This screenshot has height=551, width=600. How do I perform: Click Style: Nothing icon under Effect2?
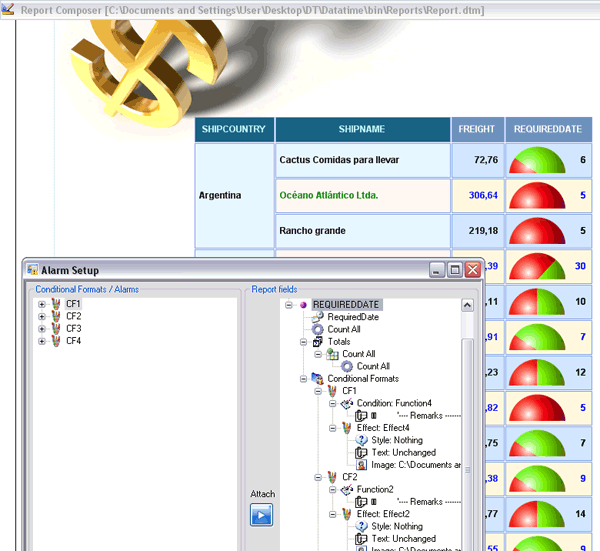[361, 526]
